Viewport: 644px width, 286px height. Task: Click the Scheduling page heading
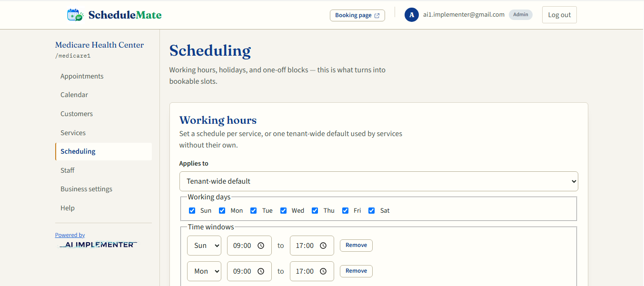click(x=210, y=50)
